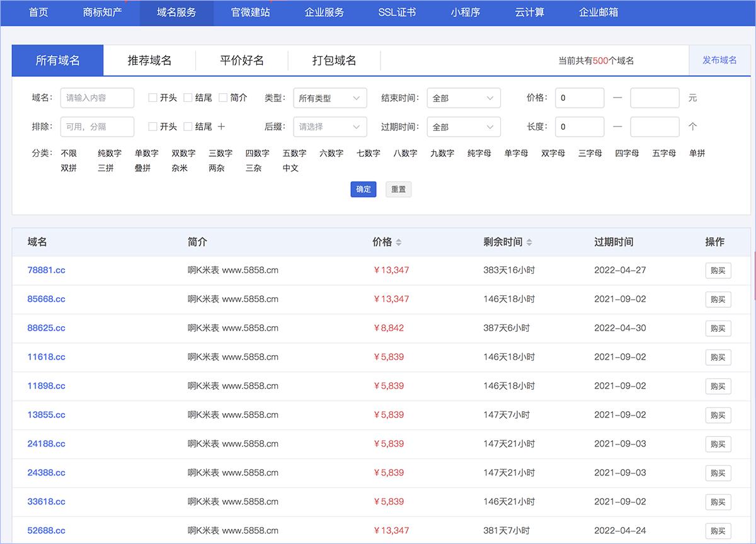Check 结尾 in the 排除 filter row
Image resolution: width=756 pixels, height=544 pixels.
(x=186, y=126)
